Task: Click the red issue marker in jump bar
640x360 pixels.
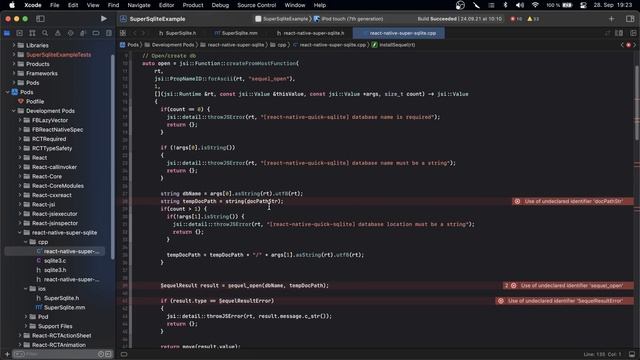Action: (629, 45)
